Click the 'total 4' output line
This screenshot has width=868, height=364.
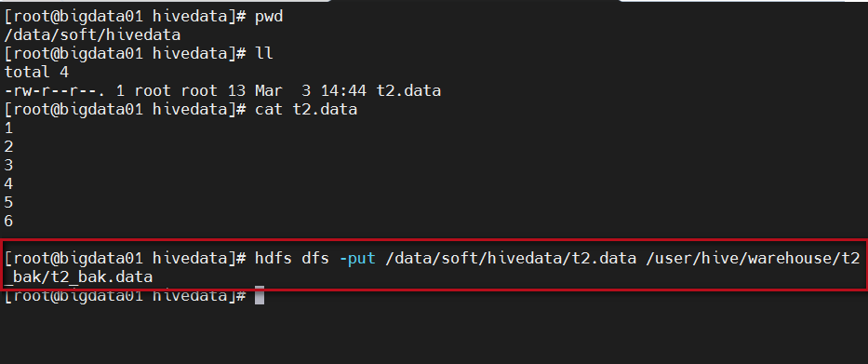[36, 72]
